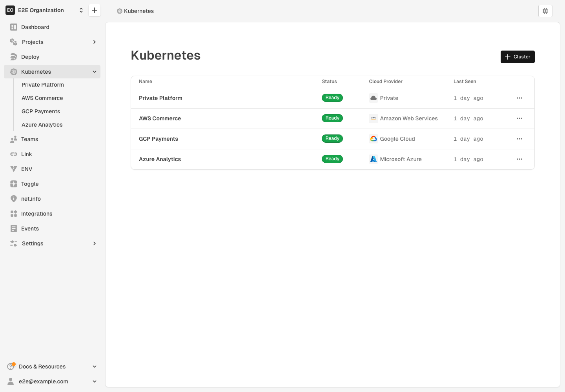Image resolution: width=565 pixels, height=392 pixels.
Task: Click the Docs & Resources help icon
Action: click(11, 367)
